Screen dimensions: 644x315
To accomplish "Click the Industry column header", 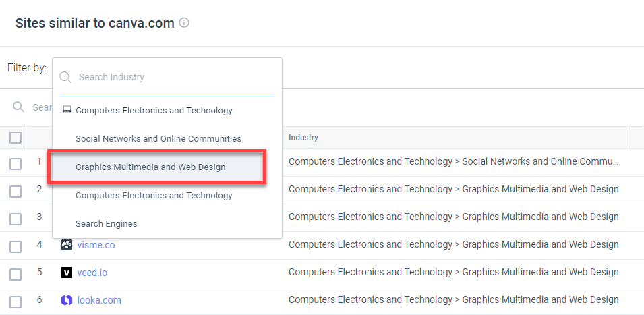I will 303,138.
